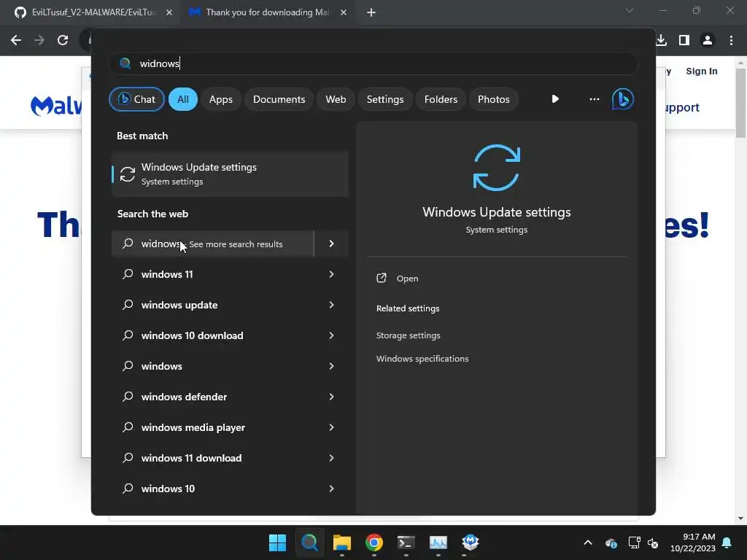Expand the windows media player suggestion arrow
The height and width of the screenshot is (560, 747).
point(332,427)
